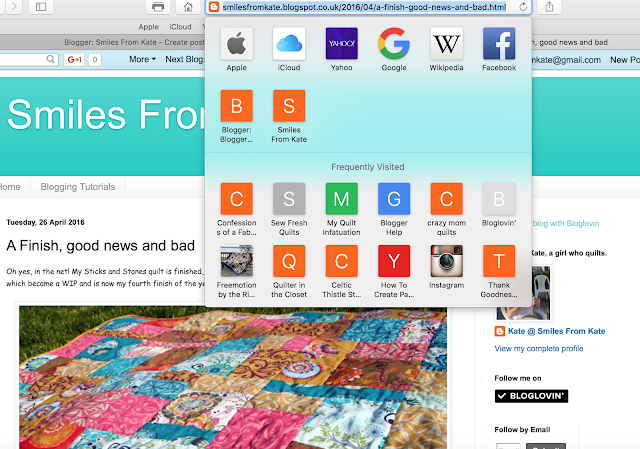Click the Safari home toolbar icon
This screenshot has width=640, height=449.
pos(188,7)
